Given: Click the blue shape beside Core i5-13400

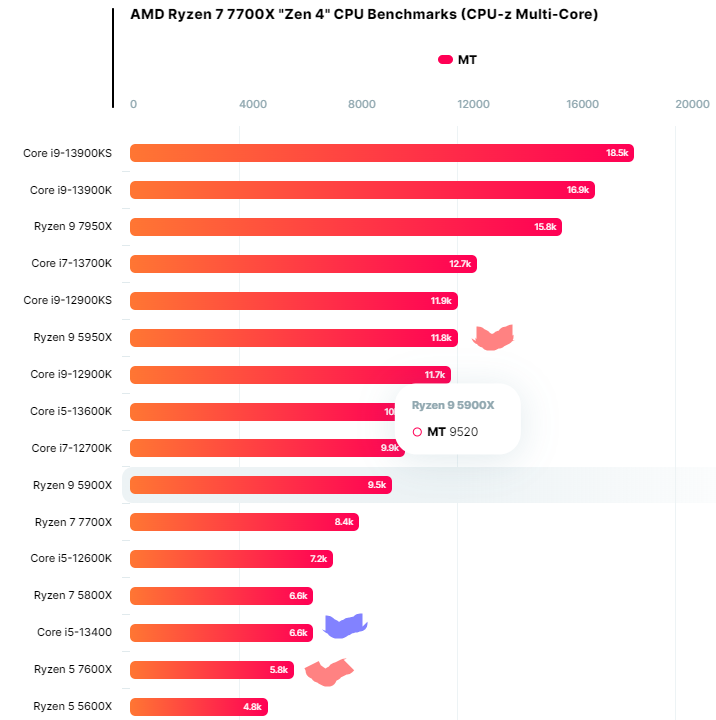Looking at the screenshot, I should point(345,627).
